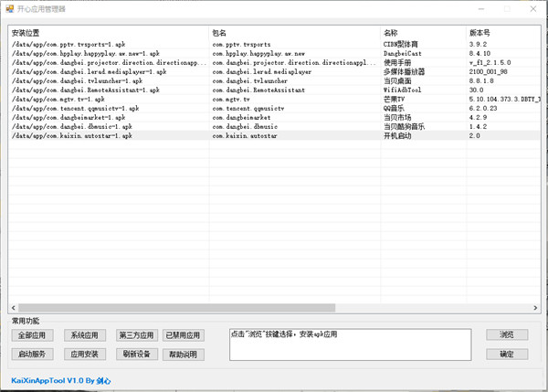Refresh devices with 刷新设备 button
Screen dimensions: 548x392
(x=136, y=355)
